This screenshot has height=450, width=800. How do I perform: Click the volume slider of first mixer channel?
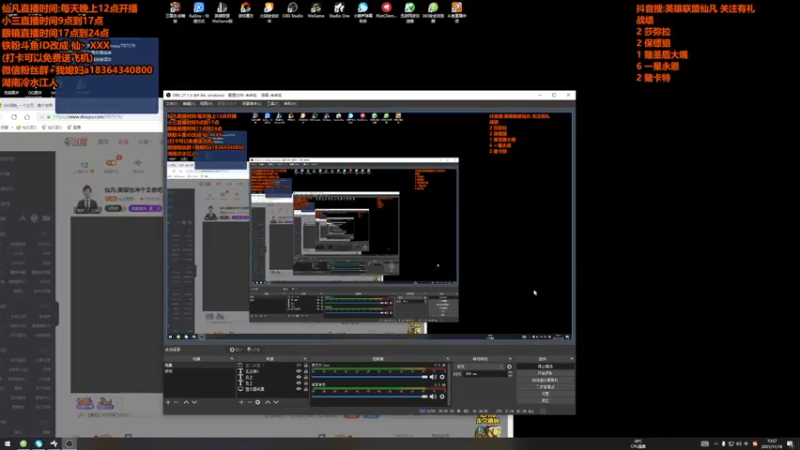(x=370, y=377)
